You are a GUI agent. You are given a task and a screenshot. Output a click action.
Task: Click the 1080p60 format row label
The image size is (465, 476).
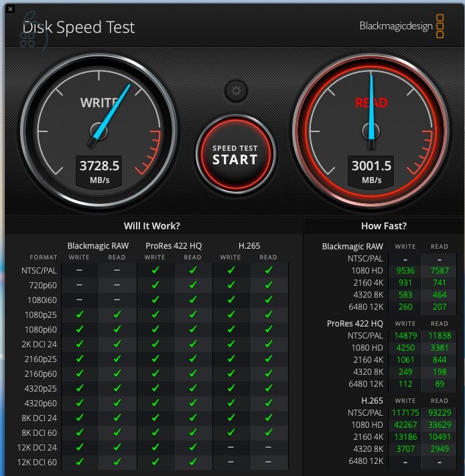click(41, 329)
